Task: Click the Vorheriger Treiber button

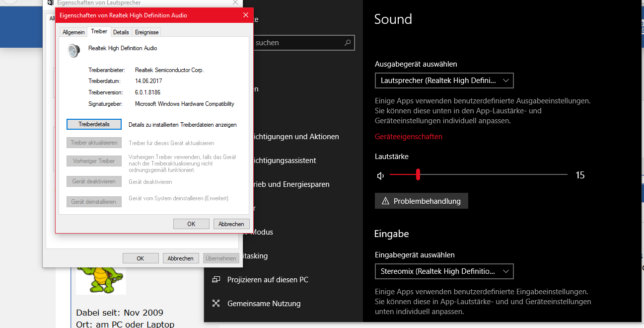Action: click(94, 161)
